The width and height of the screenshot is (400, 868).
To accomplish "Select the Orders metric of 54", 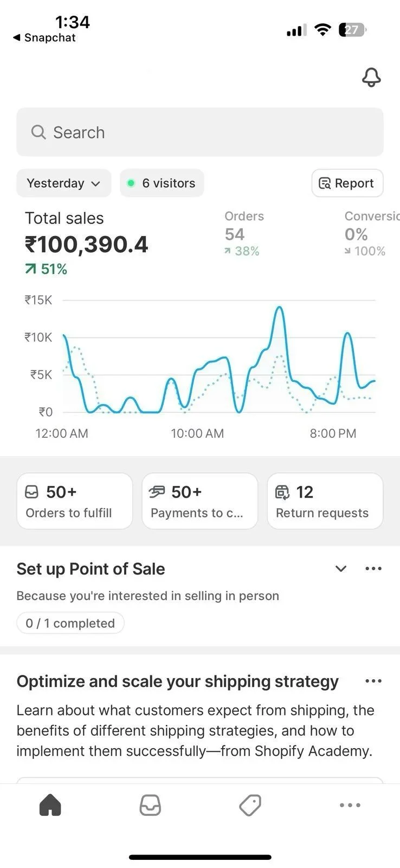I will (242, 234).
